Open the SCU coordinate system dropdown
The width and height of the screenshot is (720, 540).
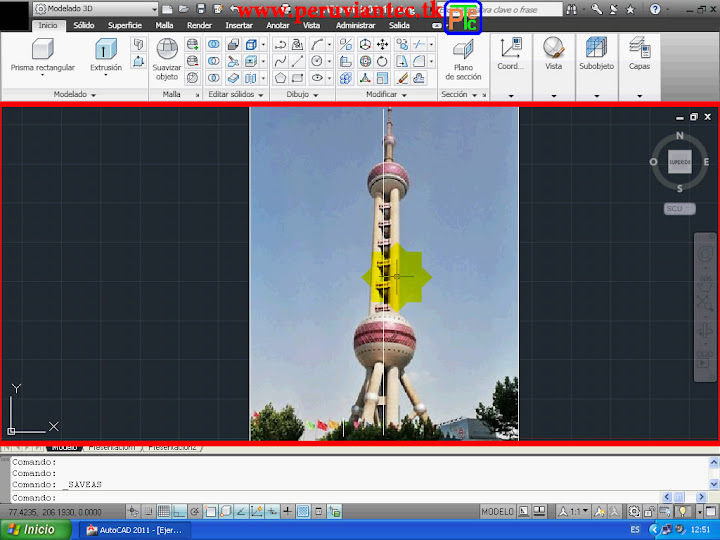[680, 208]
